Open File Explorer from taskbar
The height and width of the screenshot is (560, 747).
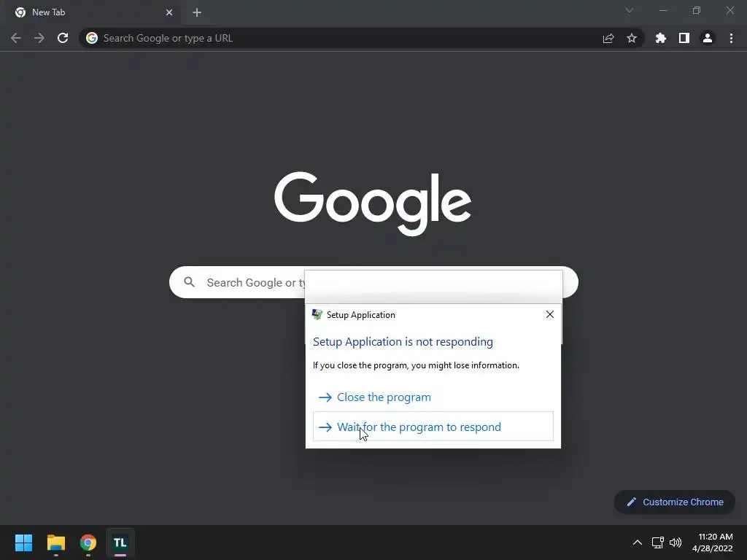55,542
